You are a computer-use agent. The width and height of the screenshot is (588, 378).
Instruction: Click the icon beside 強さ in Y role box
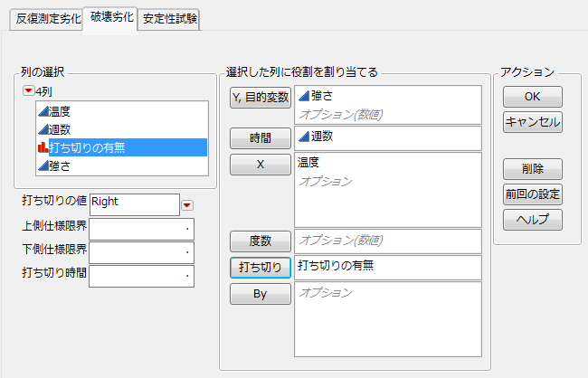(303, 95)
